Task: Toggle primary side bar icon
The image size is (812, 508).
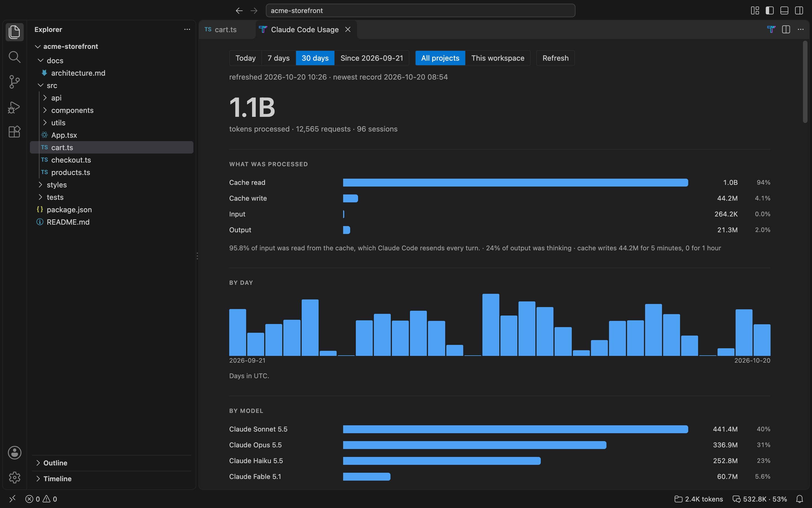Action: (x=770, y=11)
